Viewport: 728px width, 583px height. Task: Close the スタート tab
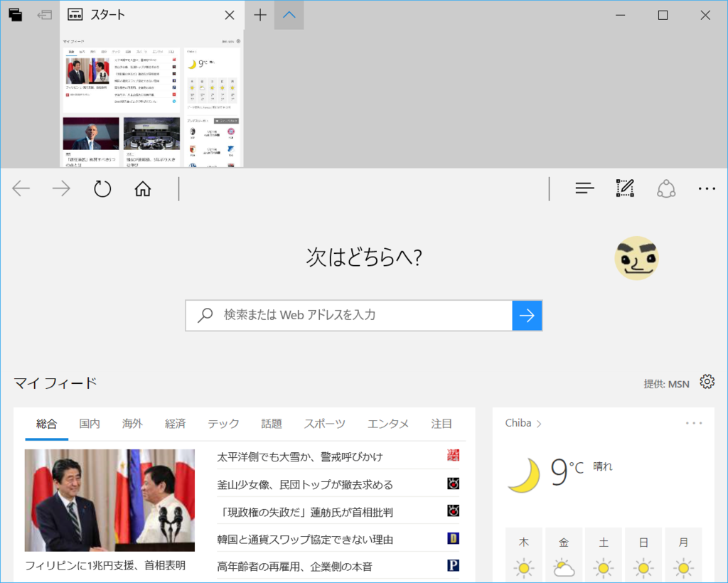(x=230, y=16)
